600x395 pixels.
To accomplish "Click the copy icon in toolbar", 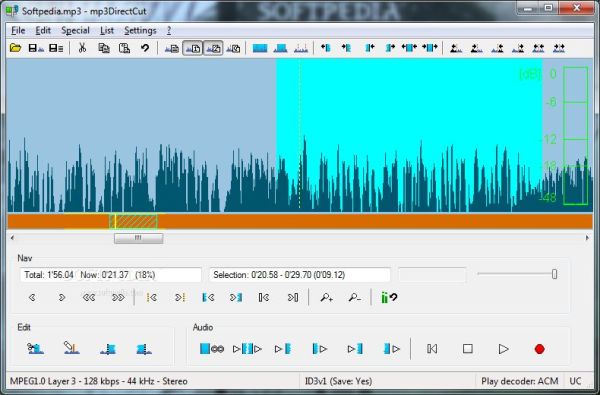I will (x=104, y=48).
